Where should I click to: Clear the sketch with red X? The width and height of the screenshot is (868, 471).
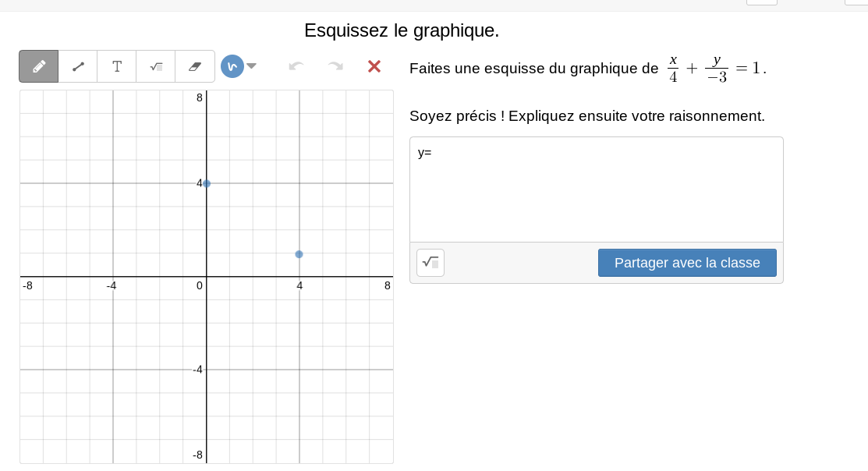[374, 66]
